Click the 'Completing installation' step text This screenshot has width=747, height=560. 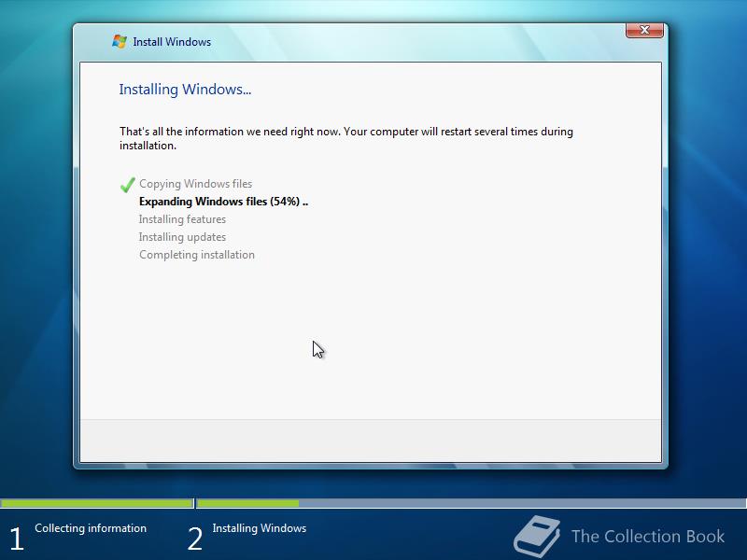pos(197,255)
